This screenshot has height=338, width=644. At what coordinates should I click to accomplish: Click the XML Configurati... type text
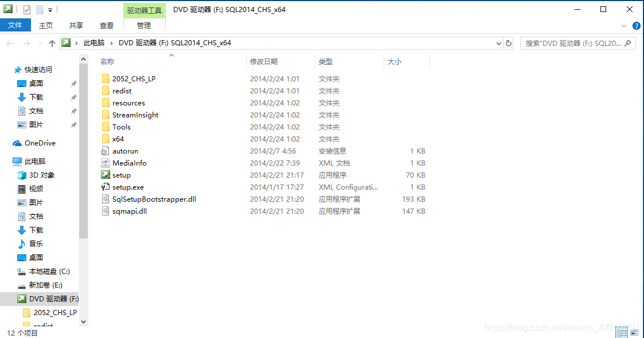(x=348, y=187)
